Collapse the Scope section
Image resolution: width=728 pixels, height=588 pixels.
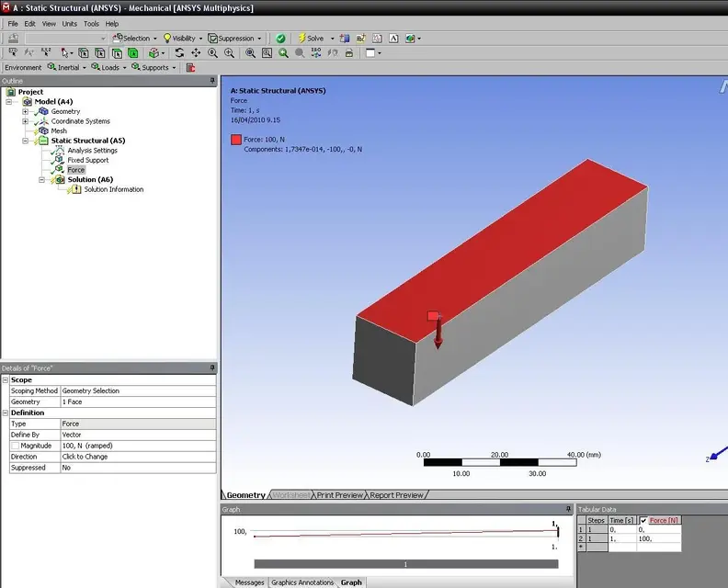(6, 379)
